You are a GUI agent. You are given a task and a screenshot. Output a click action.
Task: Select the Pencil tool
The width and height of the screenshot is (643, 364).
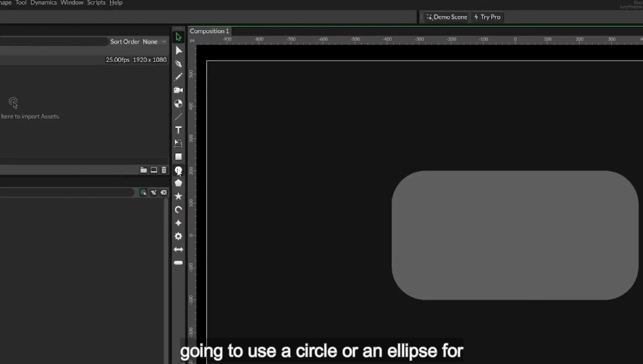(178, 77)
